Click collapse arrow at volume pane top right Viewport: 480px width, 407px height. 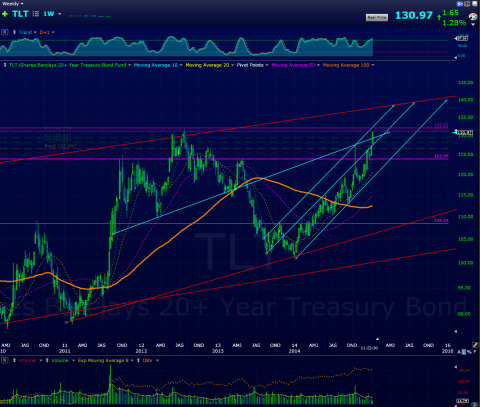[x=456, y=367]
